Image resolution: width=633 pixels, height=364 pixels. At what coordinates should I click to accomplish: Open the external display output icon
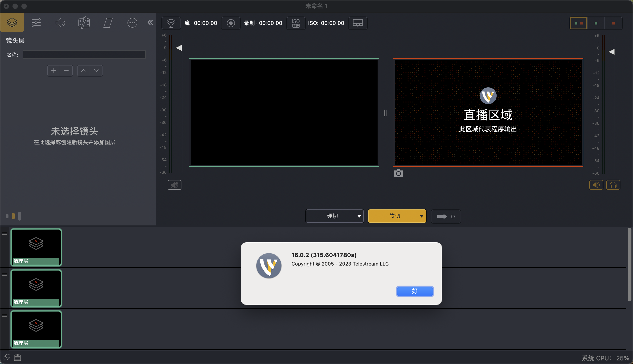(x=358, y=23)
